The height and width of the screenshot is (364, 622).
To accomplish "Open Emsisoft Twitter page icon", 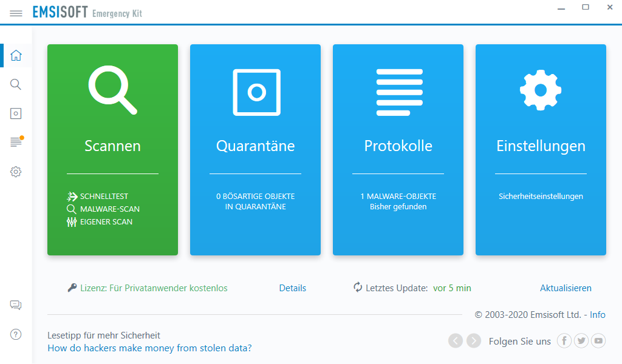I will pyautogui.click(x=581, y=340).
